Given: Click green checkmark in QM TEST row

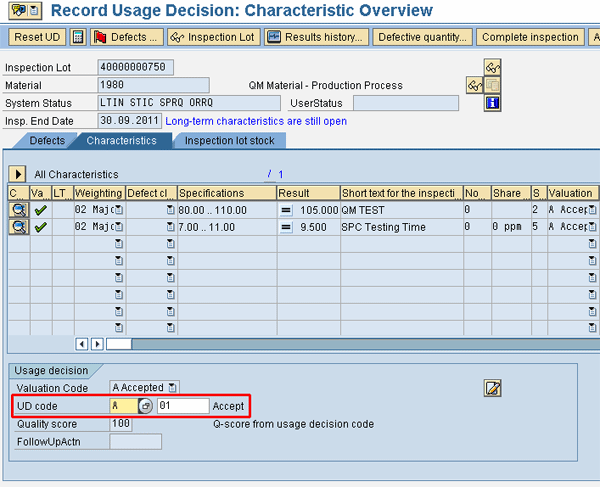Looking at the screenshot, I should (x=41, y=210).
